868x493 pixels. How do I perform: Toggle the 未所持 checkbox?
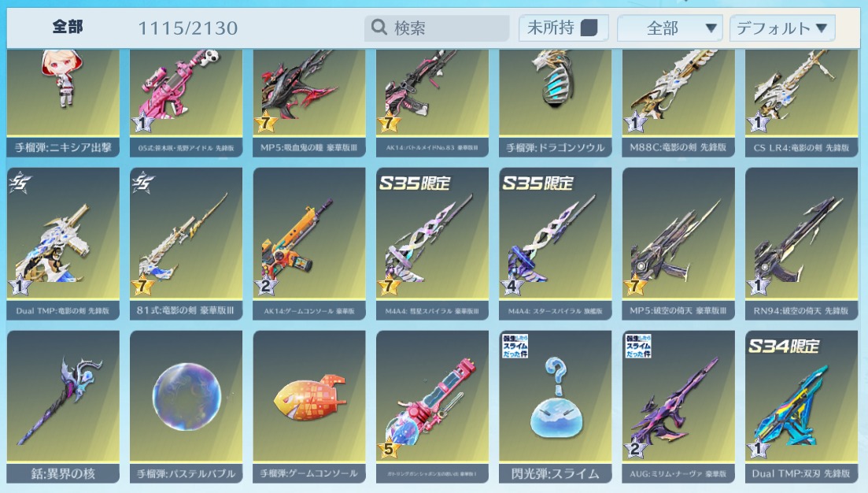[589, 28]
